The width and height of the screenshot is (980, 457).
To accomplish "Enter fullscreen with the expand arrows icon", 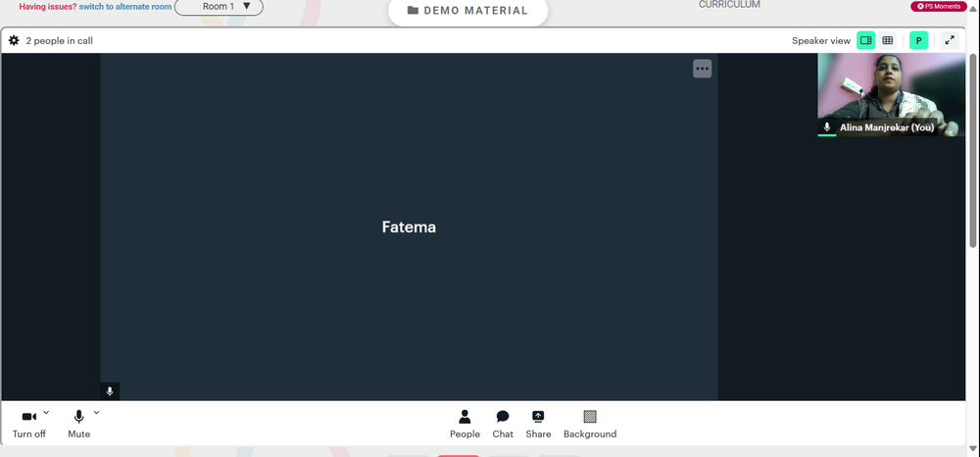I will coord(950,40).
